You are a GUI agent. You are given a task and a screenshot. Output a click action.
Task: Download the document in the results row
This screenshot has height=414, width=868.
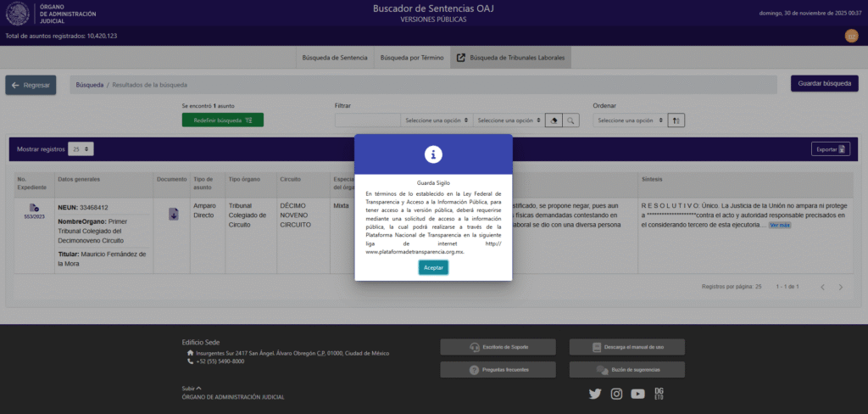(x=173, y=214)
